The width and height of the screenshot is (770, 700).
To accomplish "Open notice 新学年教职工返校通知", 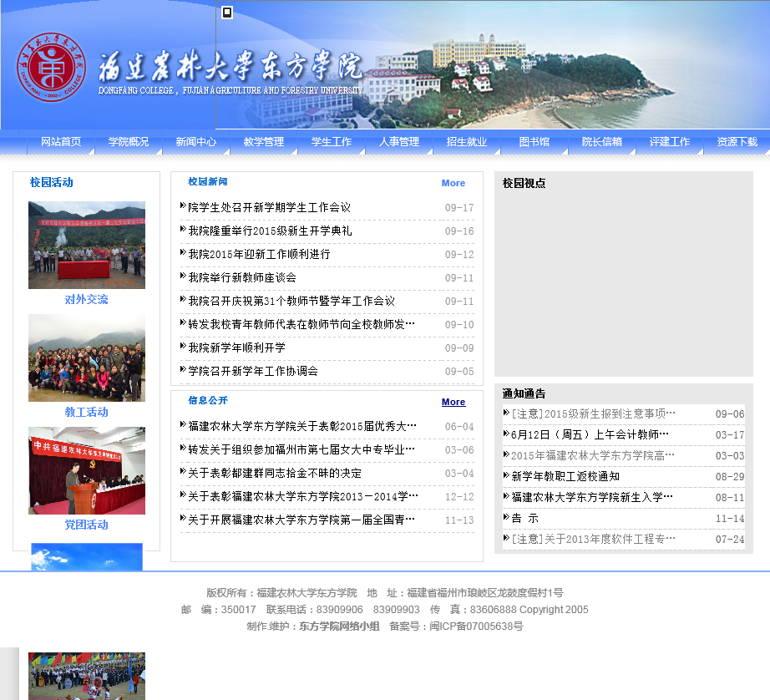I will click(x=565, y=476).
